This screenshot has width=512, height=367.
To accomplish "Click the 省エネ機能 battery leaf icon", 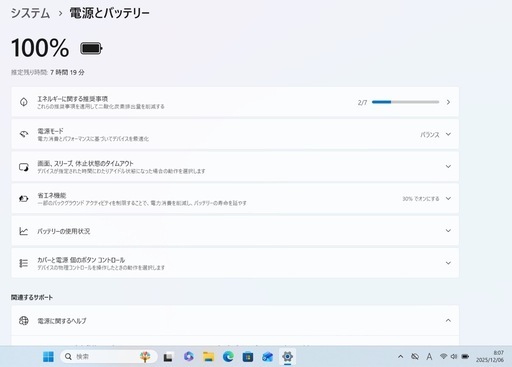I will [24, 199].
